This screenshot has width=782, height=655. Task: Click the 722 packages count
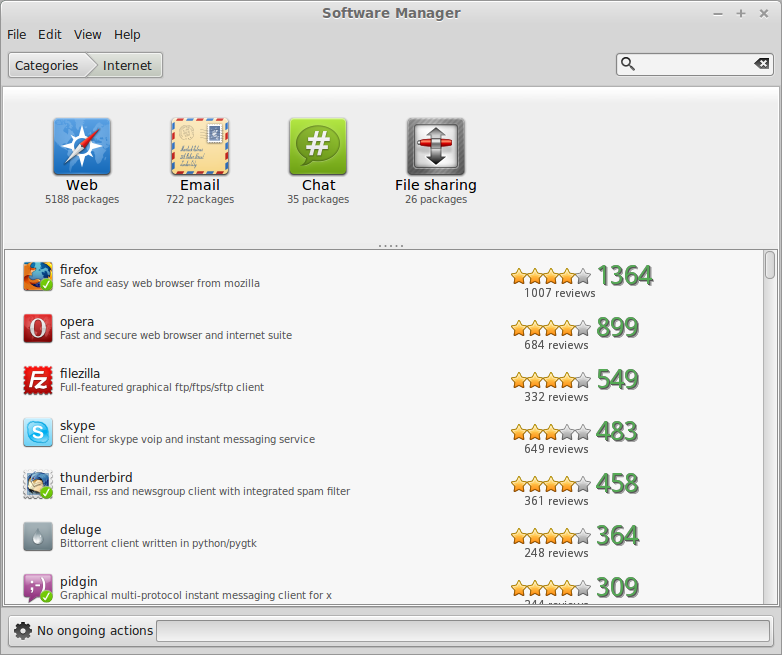point(200,200)
